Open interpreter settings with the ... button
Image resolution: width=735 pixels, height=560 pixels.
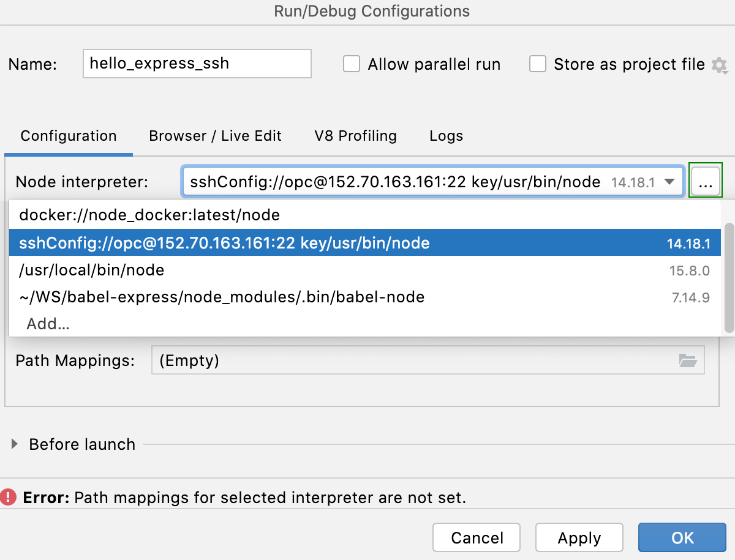[706, 181]
